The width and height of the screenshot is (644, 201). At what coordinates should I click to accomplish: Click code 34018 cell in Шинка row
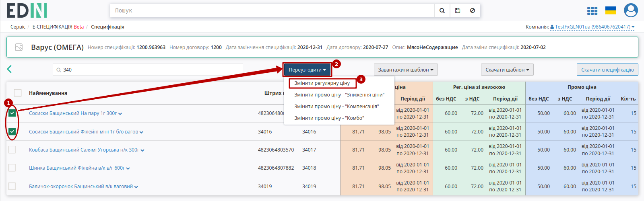(x=309, y=168)
